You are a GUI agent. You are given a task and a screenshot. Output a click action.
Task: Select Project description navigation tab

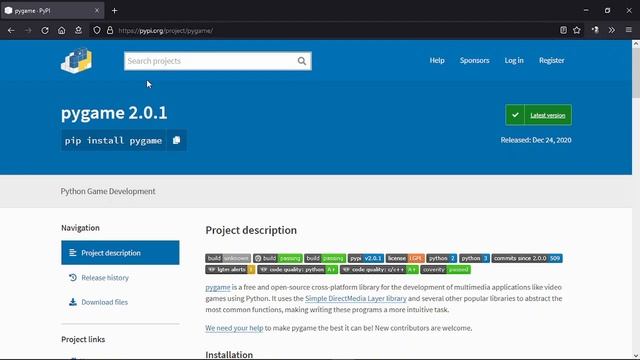(120, 253)
